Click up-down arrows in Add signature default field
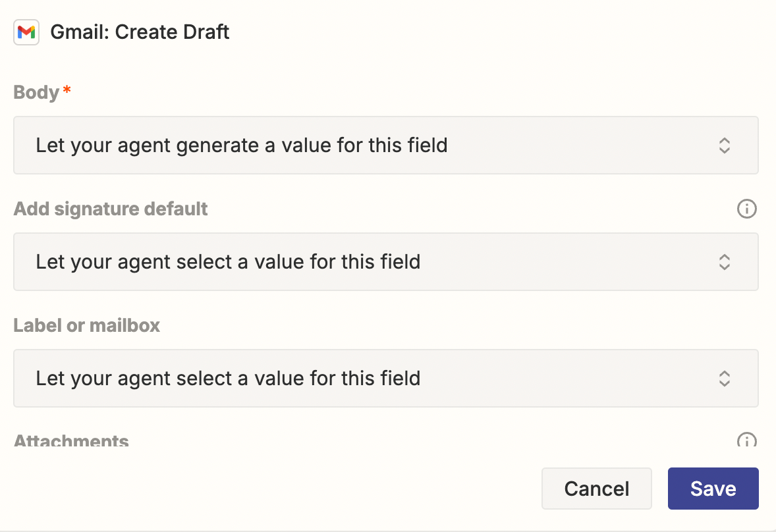This screenshot has width=776, height=532. (x=724, y=262)
